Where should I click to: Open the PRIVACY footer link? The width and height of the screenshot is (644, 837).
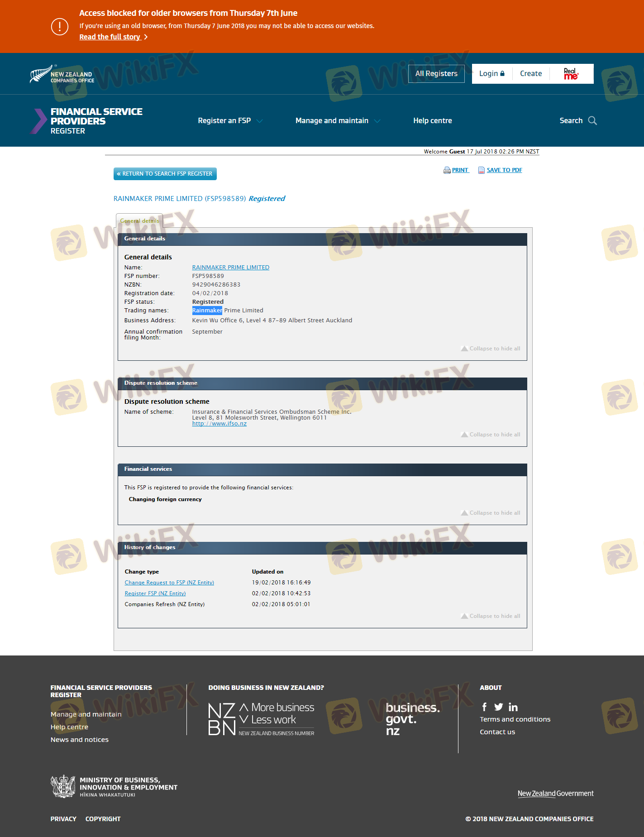63,819
